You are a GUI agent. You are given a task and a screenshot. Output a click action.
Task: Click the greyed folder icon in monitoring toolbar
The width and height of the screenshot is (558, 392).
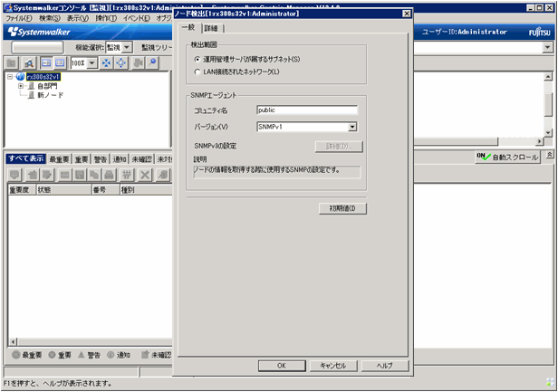coord(12,63)
